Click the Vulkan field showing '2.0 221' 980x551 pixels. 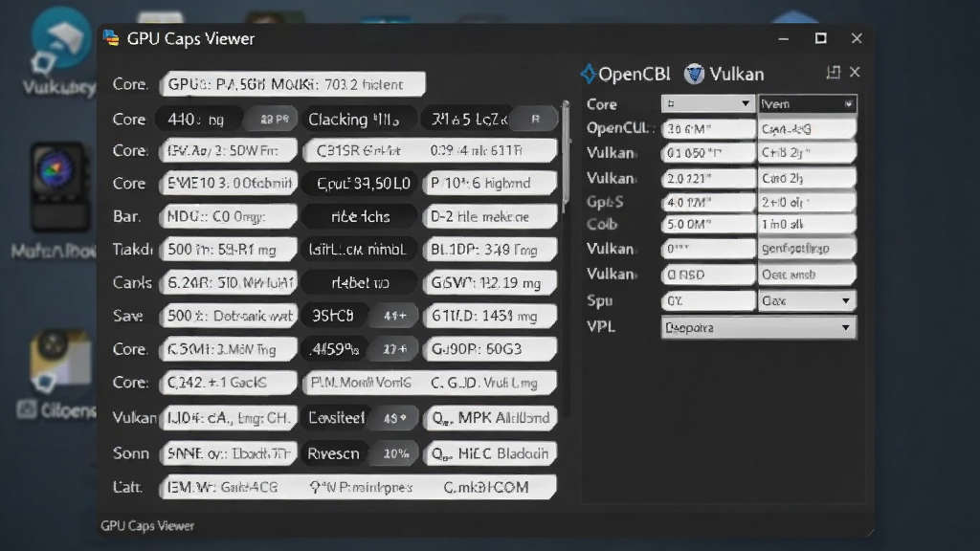tap(708, 178)
